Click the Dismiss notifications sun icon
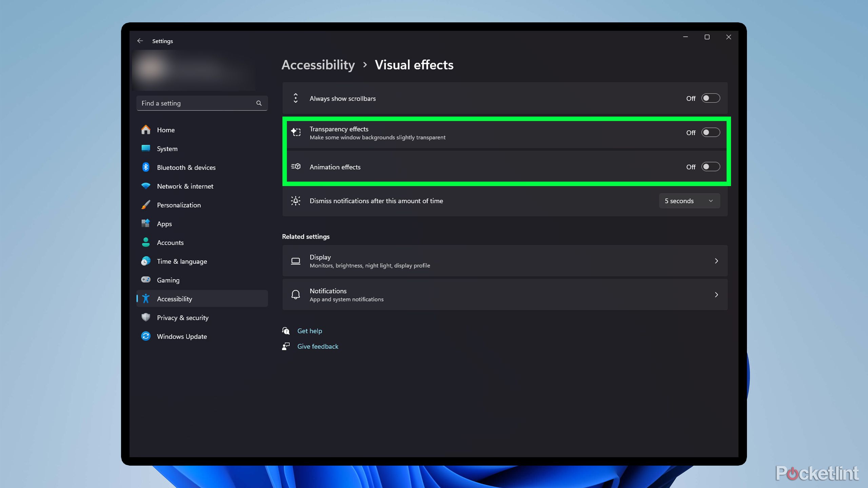The image size is (868, 488). tap(296, 201)
